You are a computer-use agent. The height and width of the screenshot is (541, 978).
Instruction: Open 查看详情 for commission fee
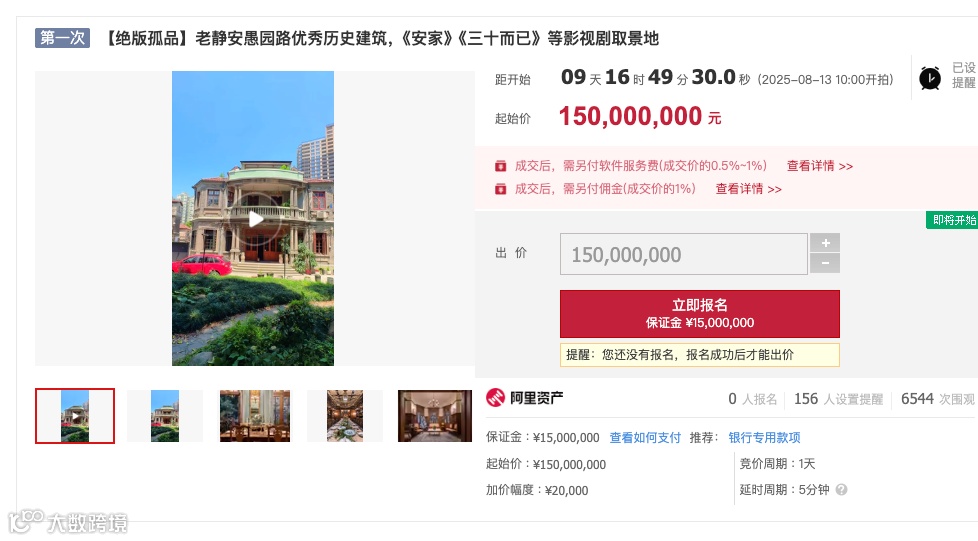pyautogui.click(x=748, y=189)
